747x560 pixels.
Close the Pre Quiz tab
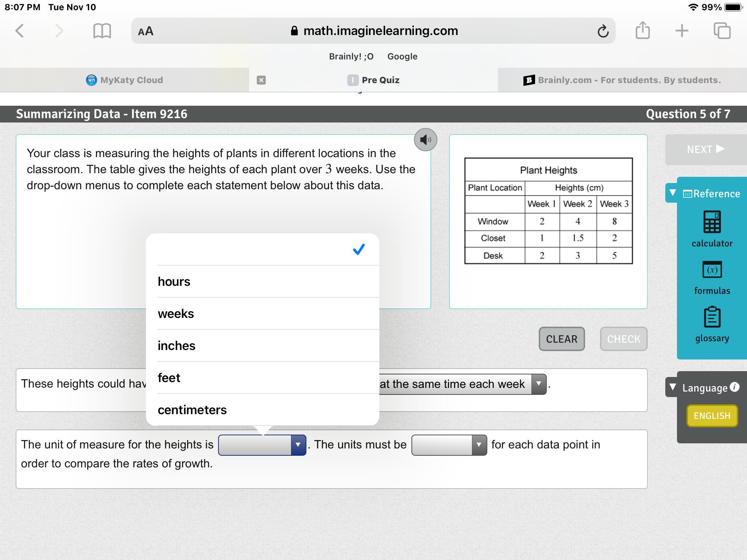pyautogui.click(x=261, y=80)
